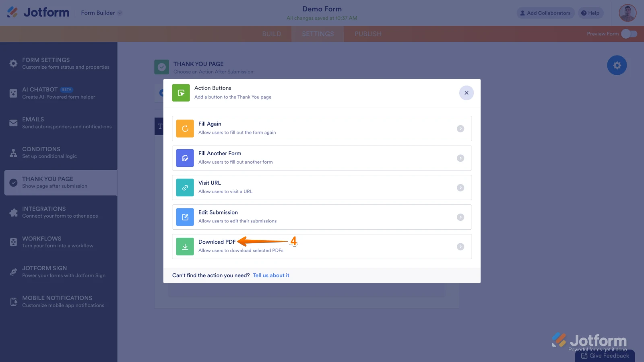Click the Integrations puzzle icon
This screenshot has height=362, width=644.
(13, 212)
